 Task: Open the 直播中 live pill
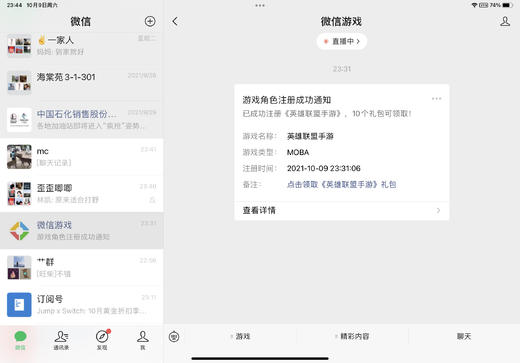click(x=342, y=41)
